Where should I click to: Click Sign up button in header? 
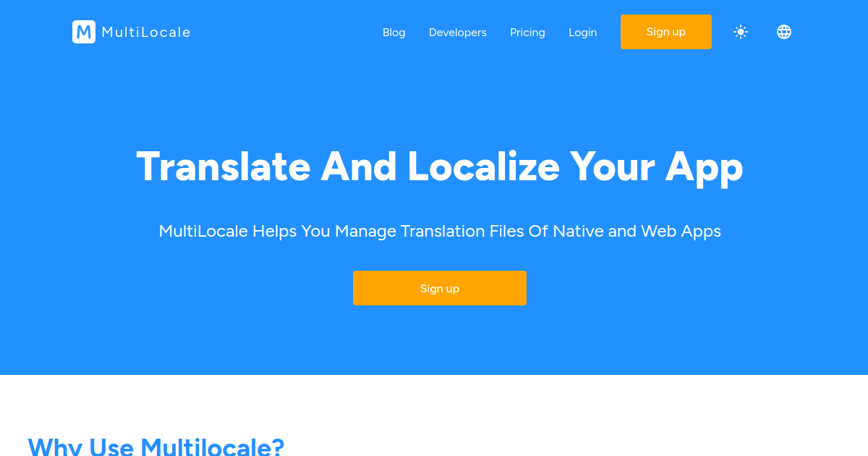(666, 32)
